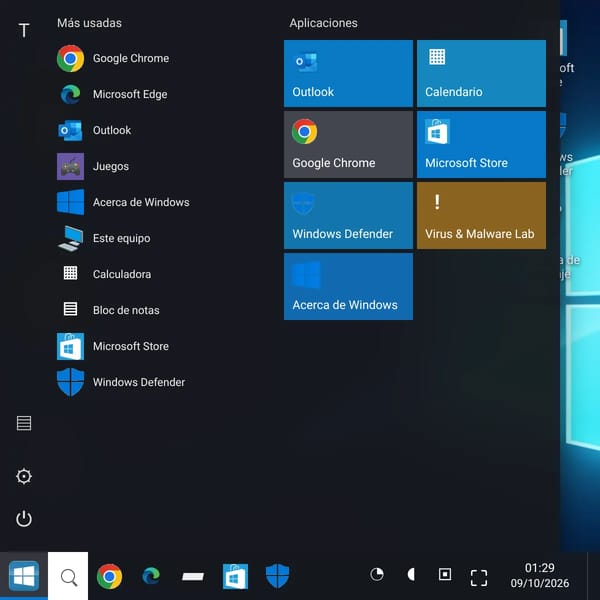Open the Calendario tile

481,73
